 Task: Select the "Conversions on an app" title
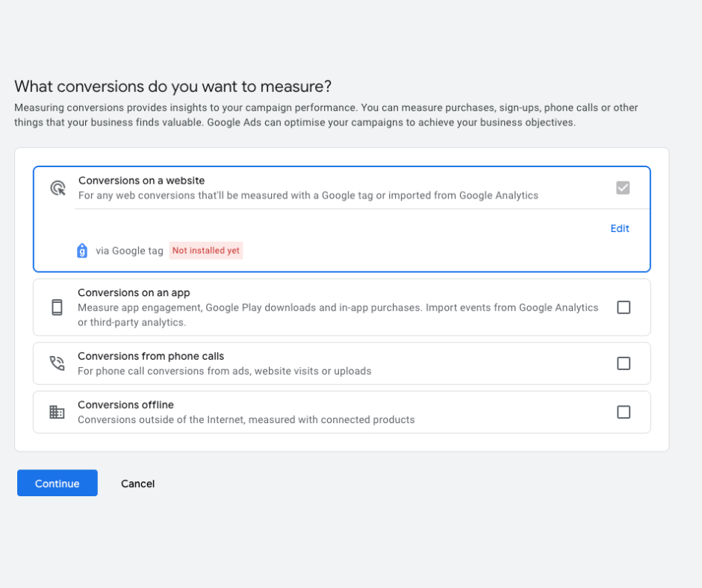[134, 293]
